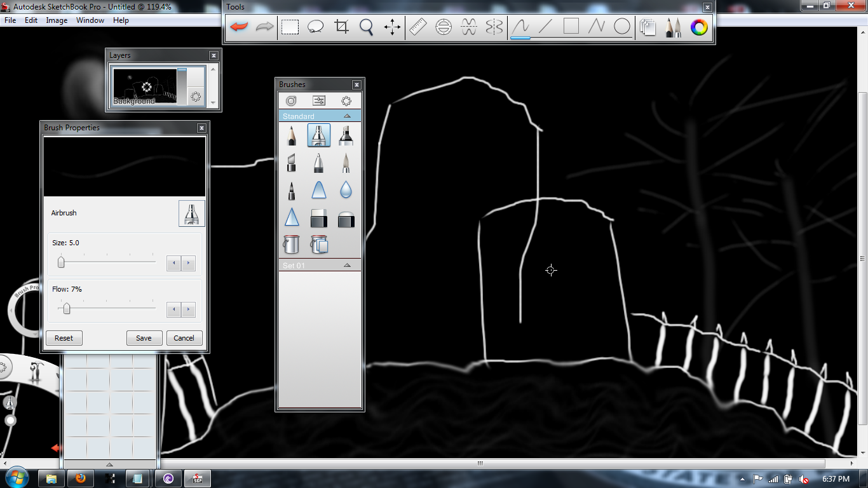
Task: Click Save in Brush Properties
Action: pos(144,338)
